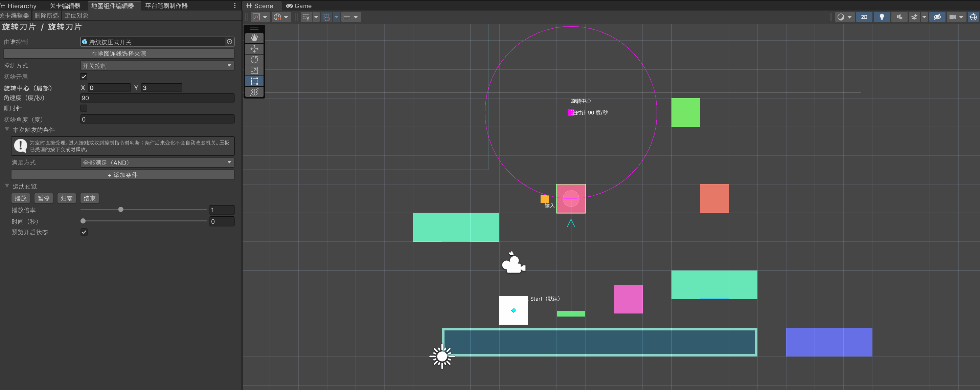Uncheck the 初始开启 checkbox
The height and width of the screenshot is (390, 980).
click(x=84, y=77)
